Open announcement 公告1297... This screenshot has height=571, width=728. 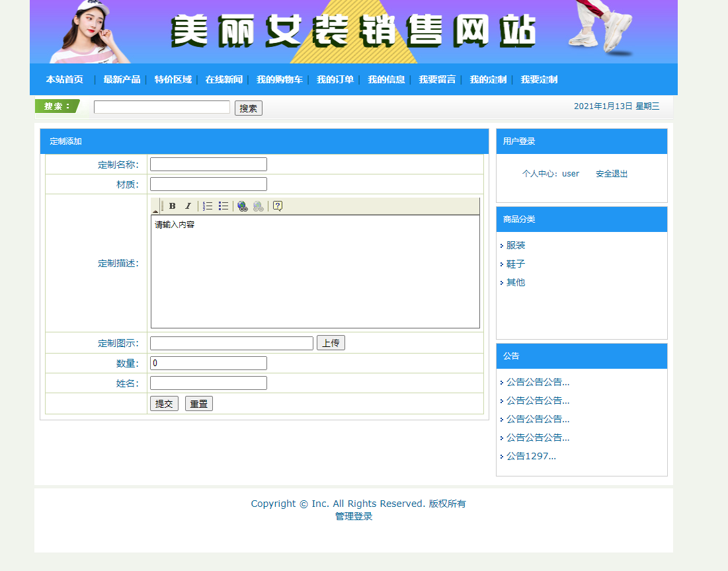(x=529, y=455)
